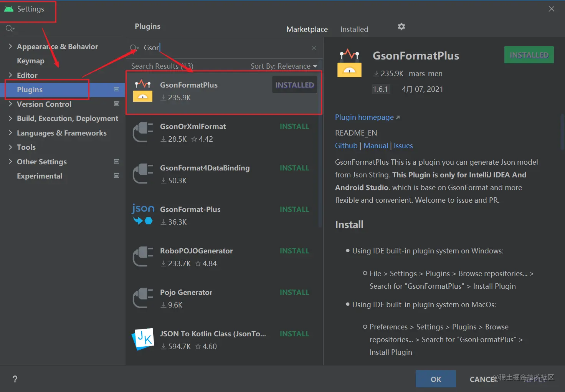Select the RoboPOJOGenerator plug icon
The height and width of the screenshot is (392, 565).
143,257
